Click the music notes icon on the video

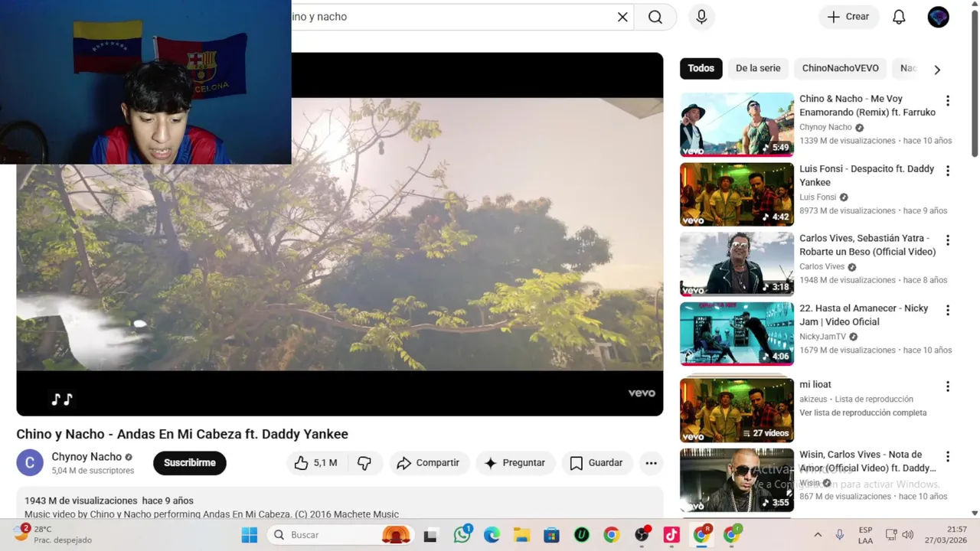click(62, 399)
